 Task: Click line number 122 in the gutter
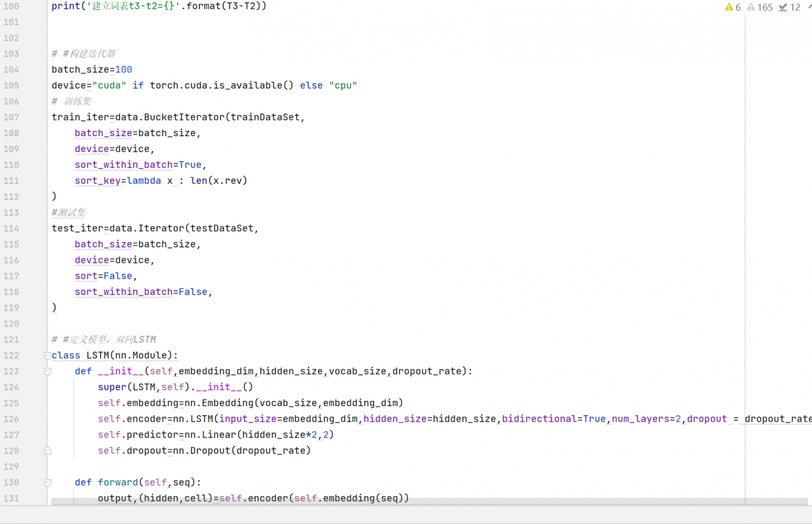point(11,356)
